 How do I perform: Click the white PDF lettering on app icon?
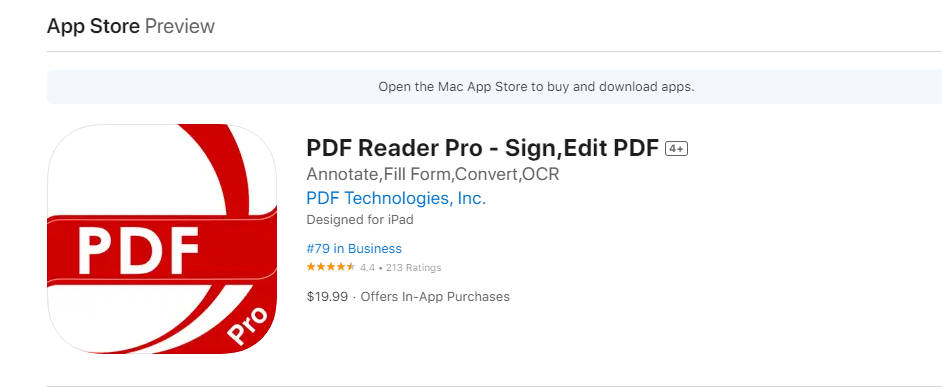(x=139, y=251)
